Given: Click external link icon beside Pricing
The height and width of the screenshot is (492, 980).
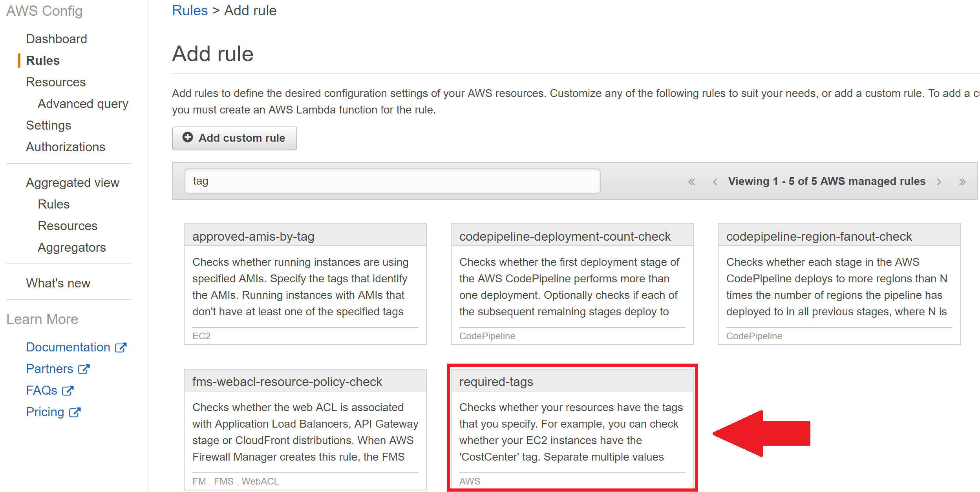Looking at the screenshot, I should [x=75, y=412].
